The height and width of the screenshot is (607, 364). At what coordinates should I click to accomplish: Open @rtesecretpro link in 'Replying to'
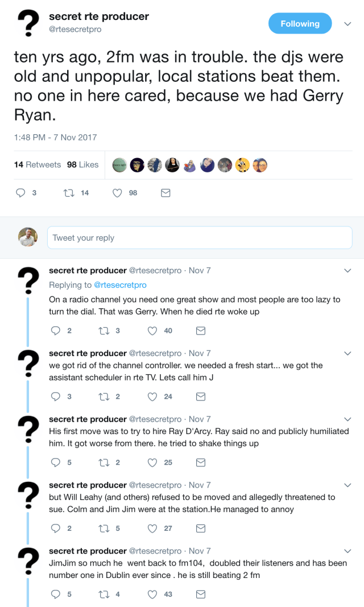tap(120, 285)
